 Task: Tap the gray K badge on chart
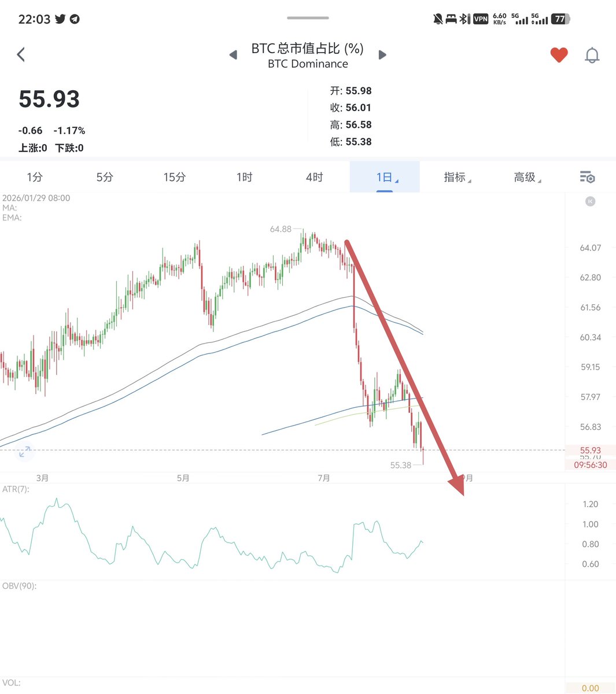pos(590,201)
